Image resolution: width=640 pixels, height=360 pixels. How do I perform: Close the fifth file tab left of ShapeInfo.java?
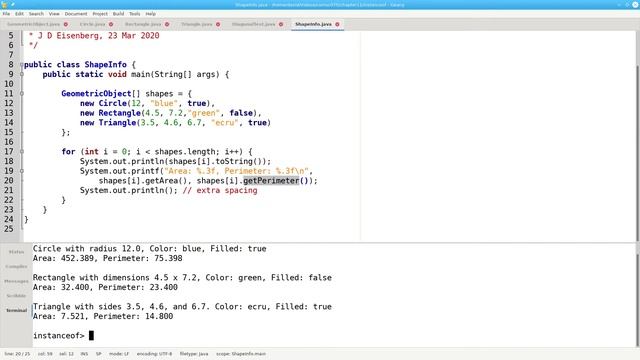281,24
